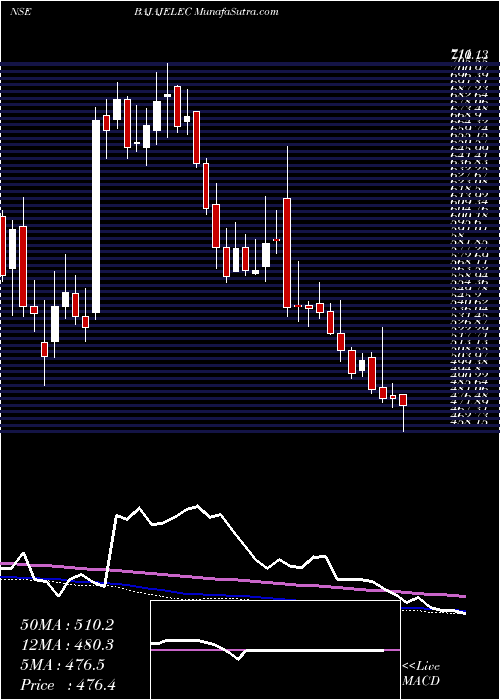Click the Price : 476.4 value
The width and height of the screenshot is (500, 700).
66,685
